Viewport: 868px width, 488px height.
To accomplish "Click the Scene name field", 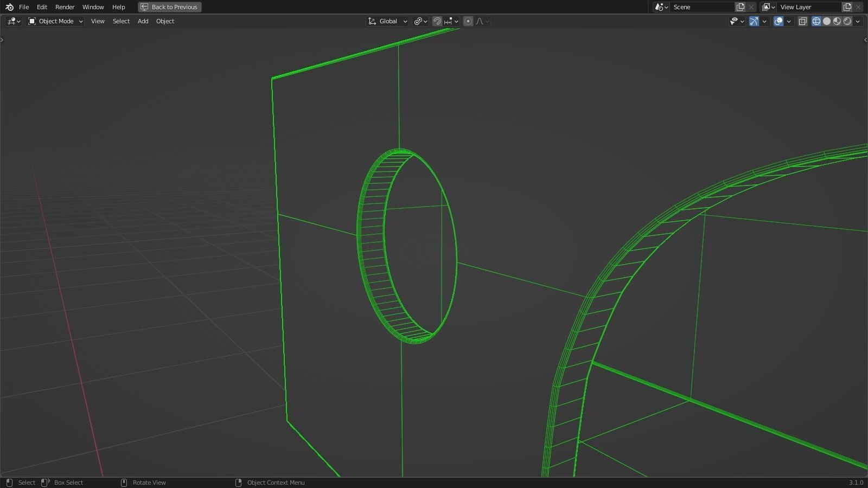I will 702,7.
